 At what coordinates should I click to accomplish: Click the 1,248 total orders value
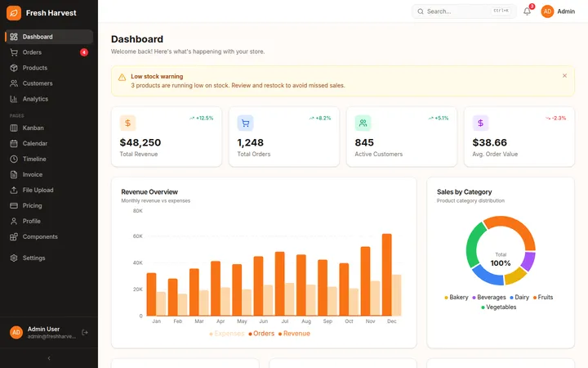pyautogui.click(x=251, y=142)
